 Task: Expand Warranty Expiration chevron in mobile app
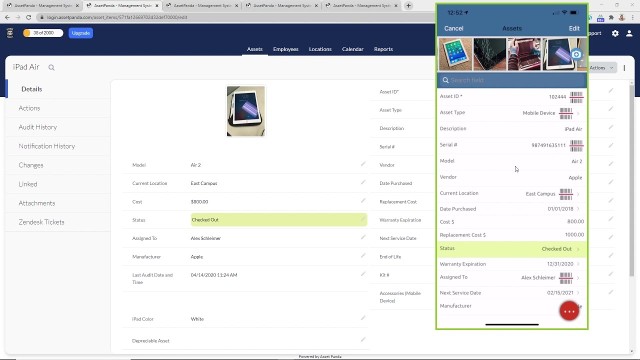[x=578, y=264]
